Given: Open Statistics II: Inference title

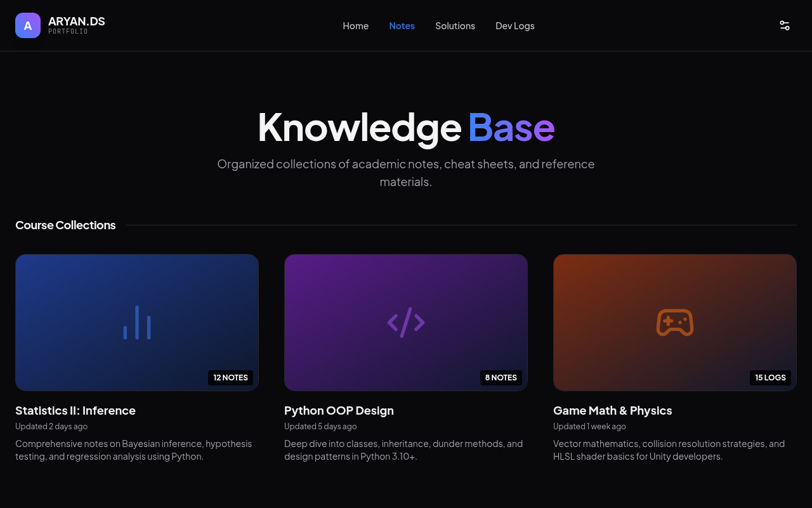Looking at the screenshot, I should (75, 411).
